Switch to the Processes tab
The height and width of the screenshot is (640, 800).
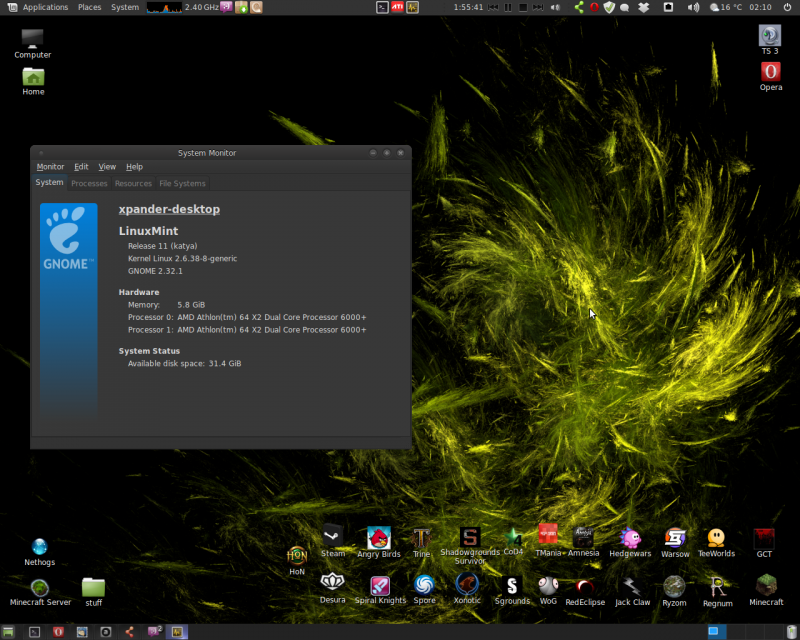(x=89, y=184)
